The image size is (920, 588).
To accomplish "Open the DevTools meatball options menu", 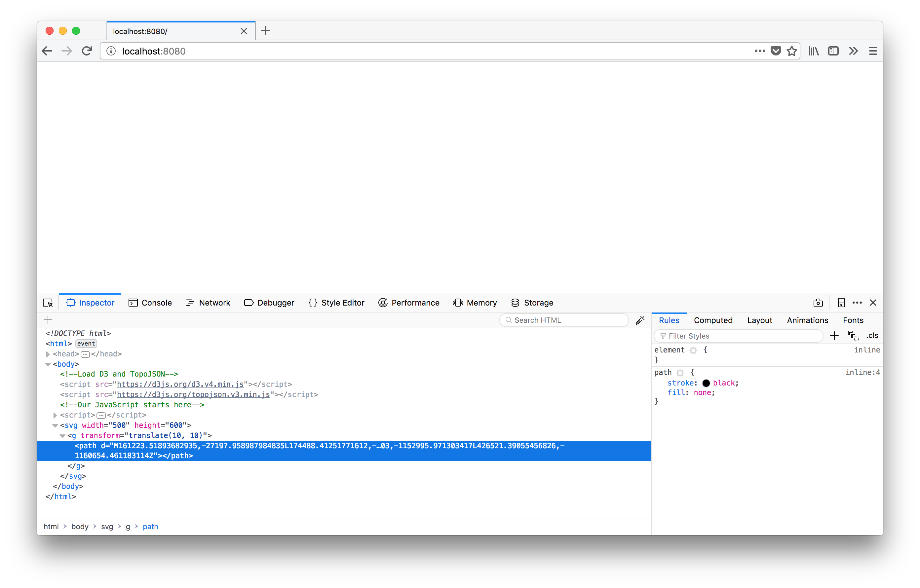I will coord(857,302).
